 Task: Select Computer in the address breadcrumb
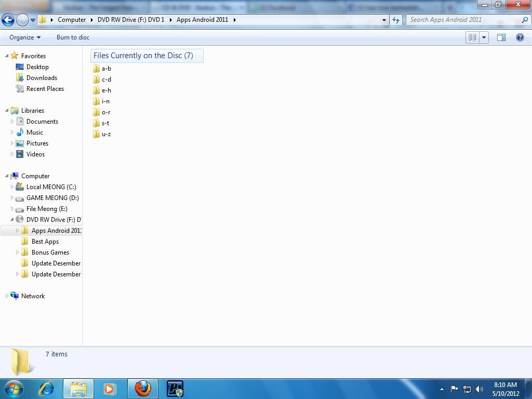tap(72, 20)
